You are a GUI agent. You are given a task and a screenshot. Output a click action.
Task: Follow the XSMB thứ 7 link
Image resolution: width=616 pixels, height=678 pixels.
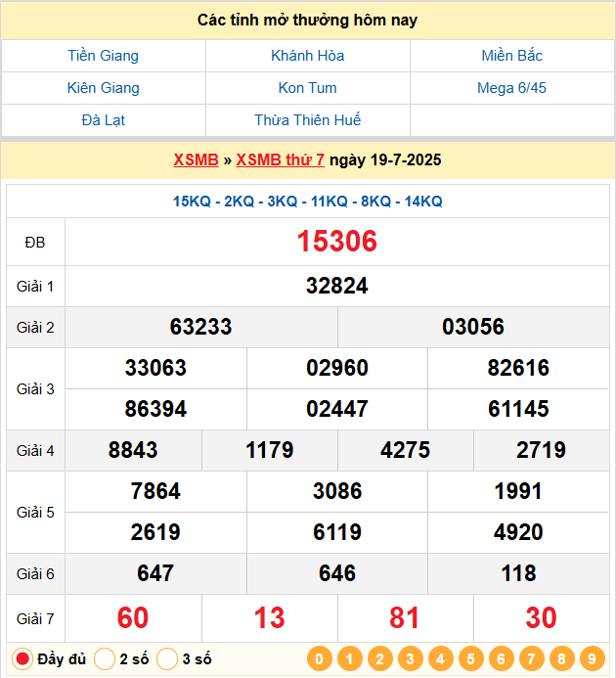[x=280, y=160]
